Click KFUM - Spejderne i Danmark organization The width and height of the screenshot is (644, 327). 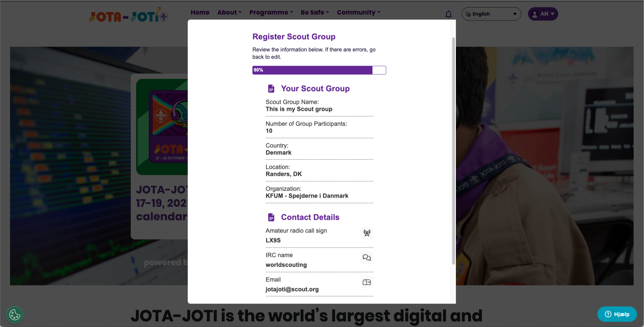[307, 196]
